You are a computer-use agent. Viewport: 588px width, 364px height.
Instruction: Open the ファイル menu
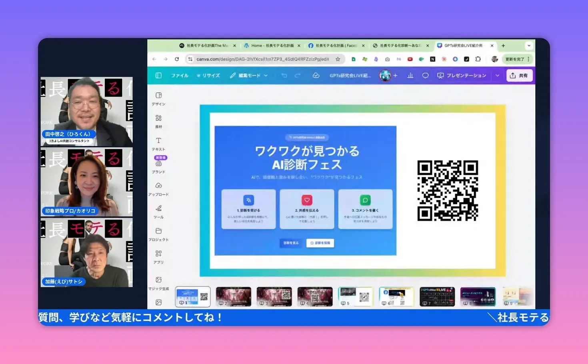pos(180,75)
